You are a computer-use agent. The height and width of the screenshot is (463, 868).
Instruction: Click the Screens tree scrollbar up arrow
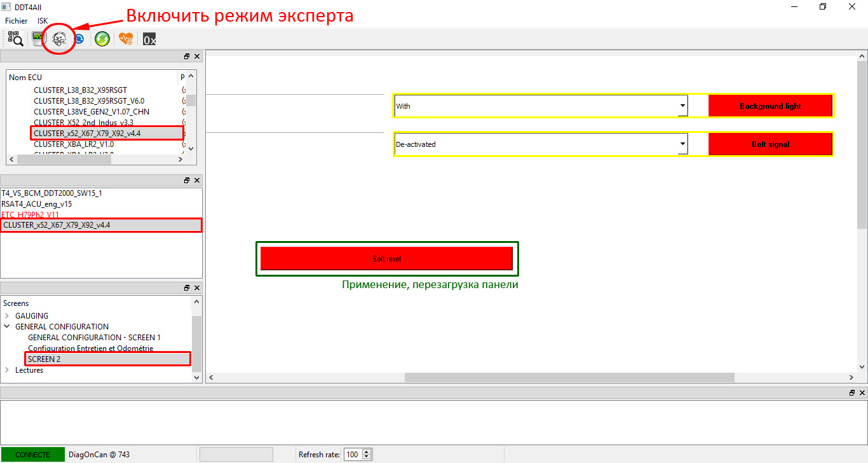tap(196, 301)
